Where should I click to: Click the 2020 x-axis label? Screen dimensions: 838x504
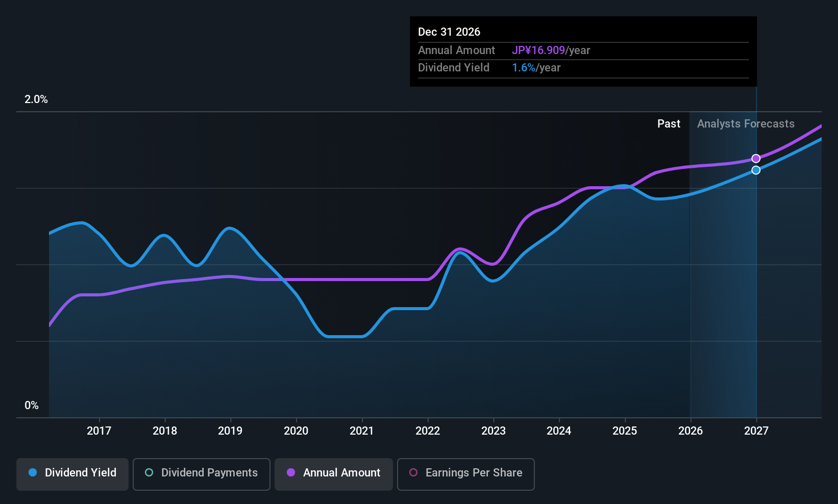296,431
